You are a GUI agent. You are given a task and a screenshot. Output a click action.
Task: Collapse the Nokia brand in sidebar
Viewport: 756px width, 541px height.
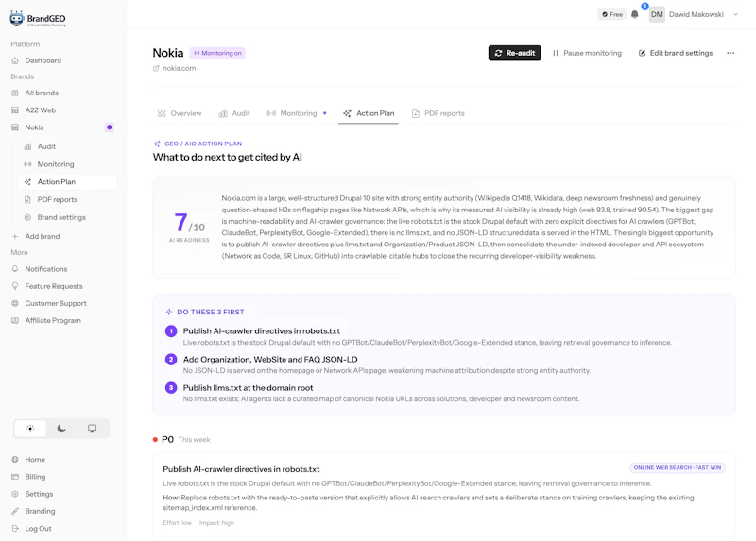pyautogui.click(x=34, y=127)
